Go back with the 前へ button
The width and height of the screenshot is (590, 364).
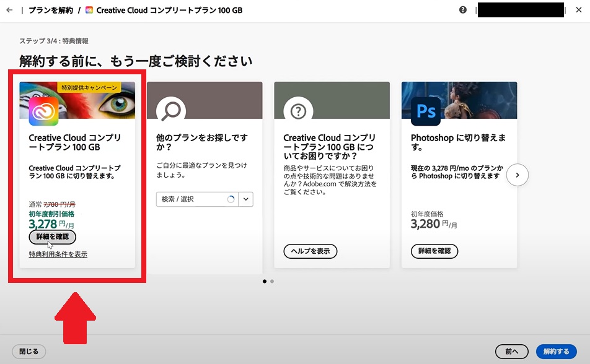512,352
